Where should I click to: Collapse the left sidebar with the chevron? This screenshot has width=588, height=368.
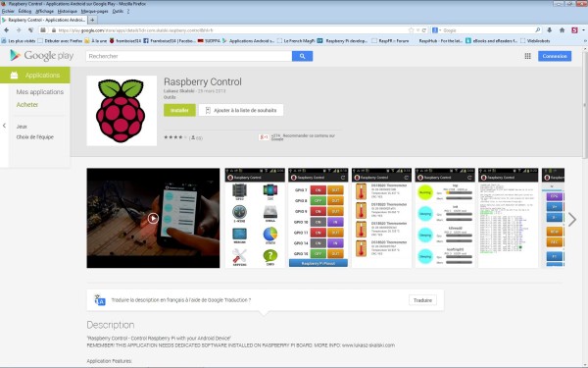click(4, 126)
